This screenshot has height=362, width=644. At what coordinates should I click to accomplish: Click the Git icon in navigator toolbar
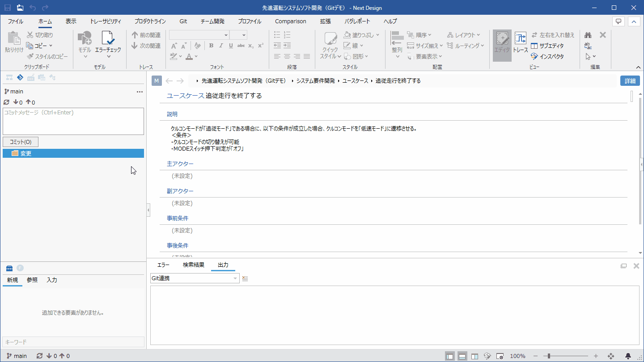[x=20, y=78]
